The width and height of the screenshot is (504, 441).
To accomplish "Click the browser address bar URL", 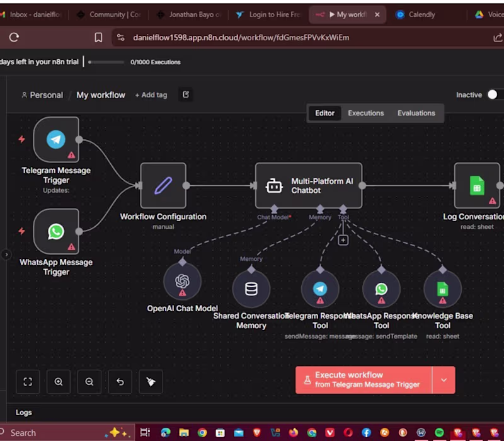I will (241, 37).
